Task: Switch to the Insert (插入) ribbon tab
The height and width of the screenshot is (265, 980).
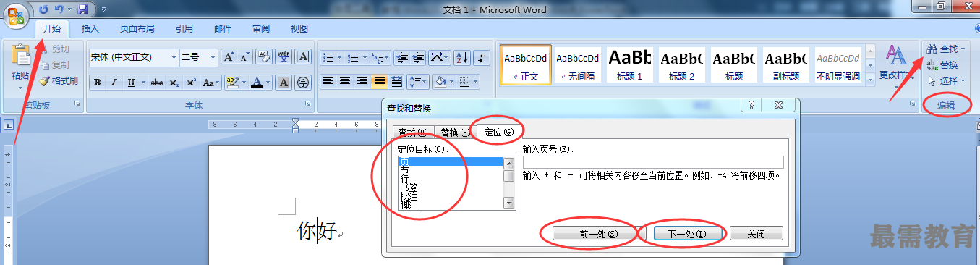Action: pyautogui.click(x=90, y=29)
